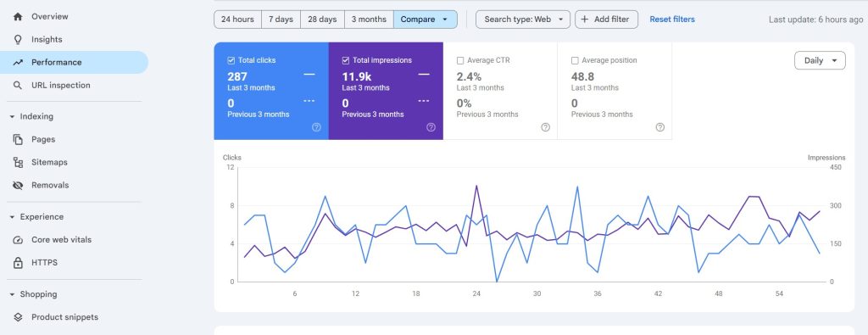Collapse the Experience section
The height and width of the screenshot is (335, 868).
click(12, 217)
